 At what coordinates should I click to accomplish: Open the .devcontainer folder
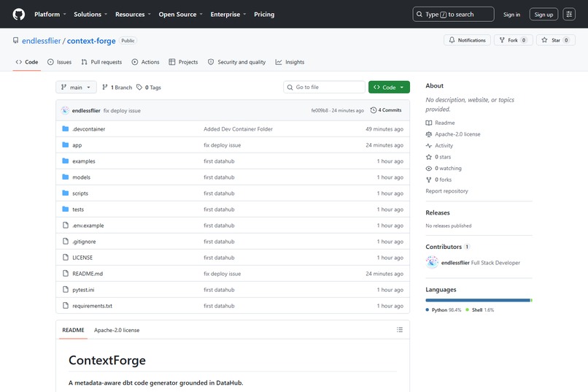(89, 129)
